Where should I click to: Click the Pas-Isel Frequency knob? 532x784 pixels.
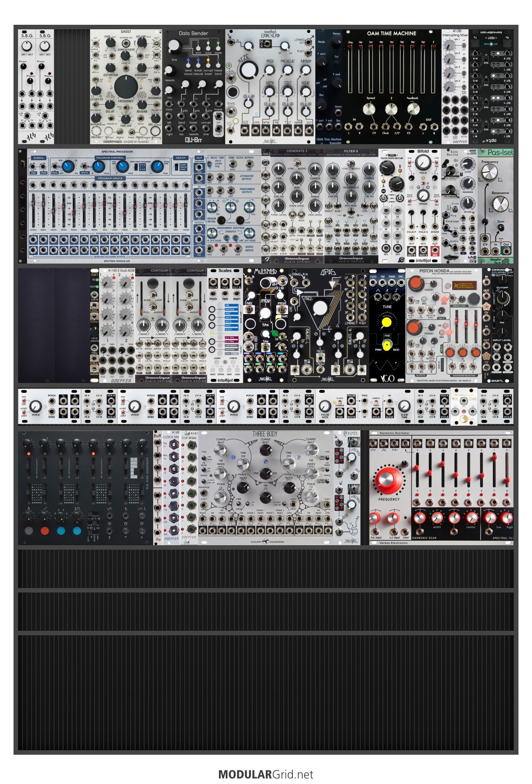(489, 172)
